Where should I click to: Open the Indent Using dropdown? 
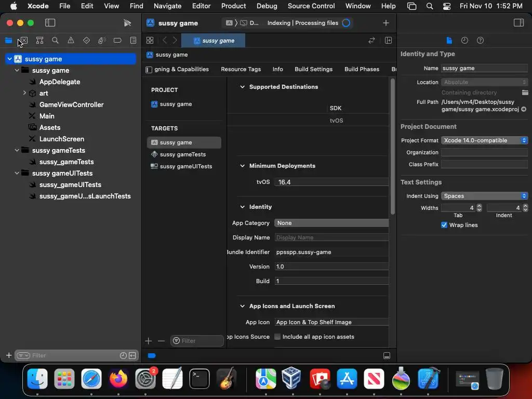coord(484,196)
